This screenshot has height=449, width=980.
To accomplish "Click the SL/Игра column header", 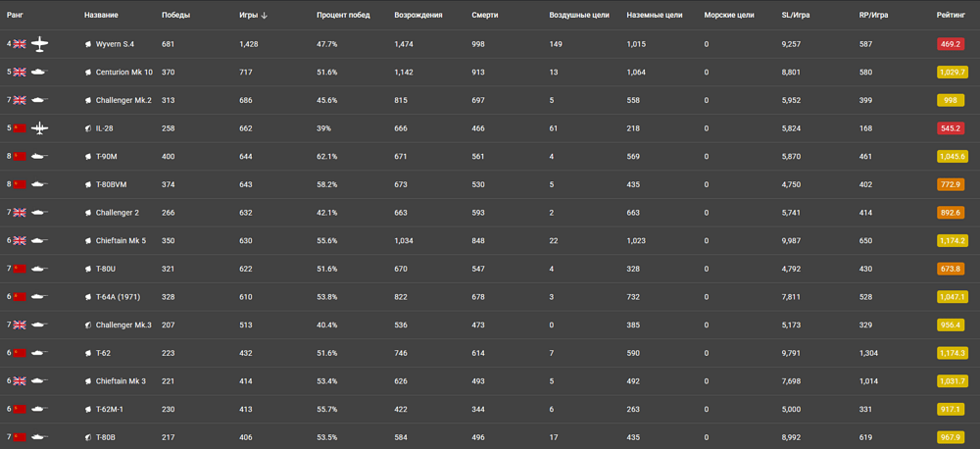I will [x=796, y=16].
